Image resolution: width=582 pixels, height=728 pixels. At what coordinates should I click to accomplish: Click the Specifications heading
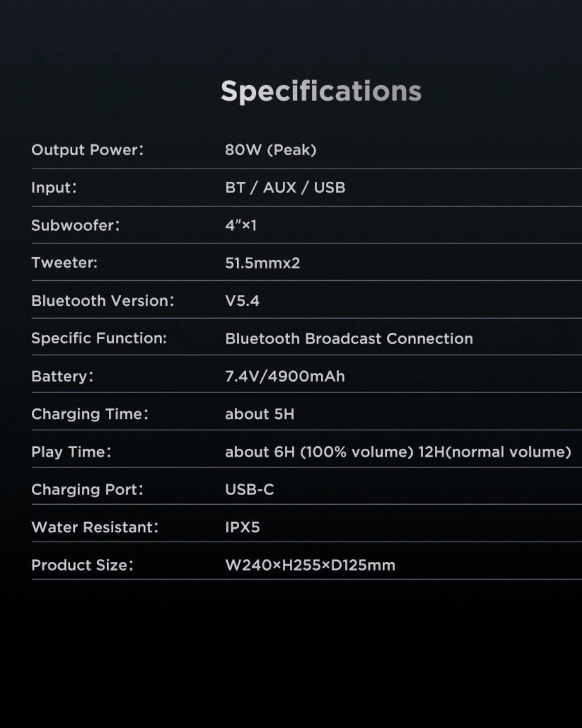321,91
